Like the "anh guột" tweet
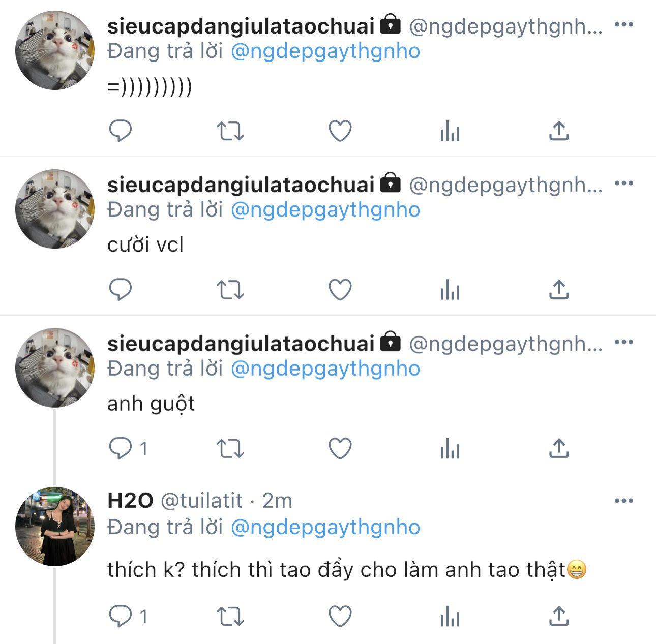 pyautogui.click(x=340, y=448)
